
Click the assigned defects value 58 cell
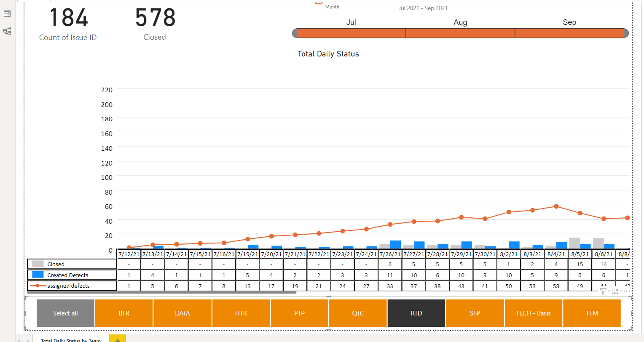[x=556, y=286]
